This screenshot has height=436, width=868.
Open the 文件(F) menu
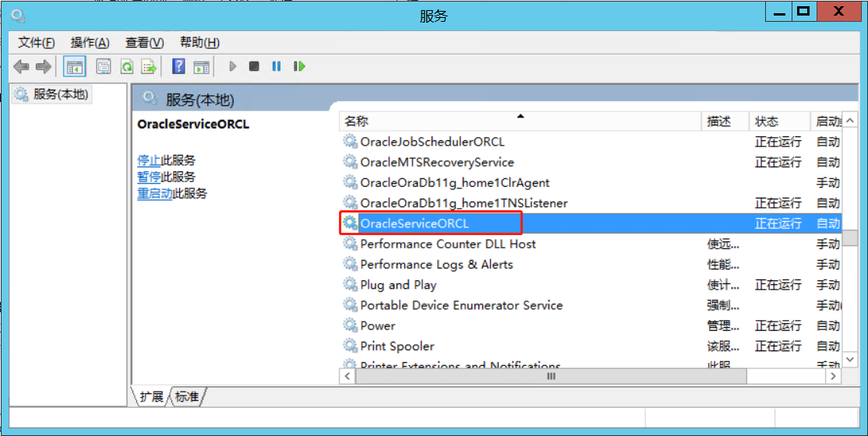(x=37, y=43)
